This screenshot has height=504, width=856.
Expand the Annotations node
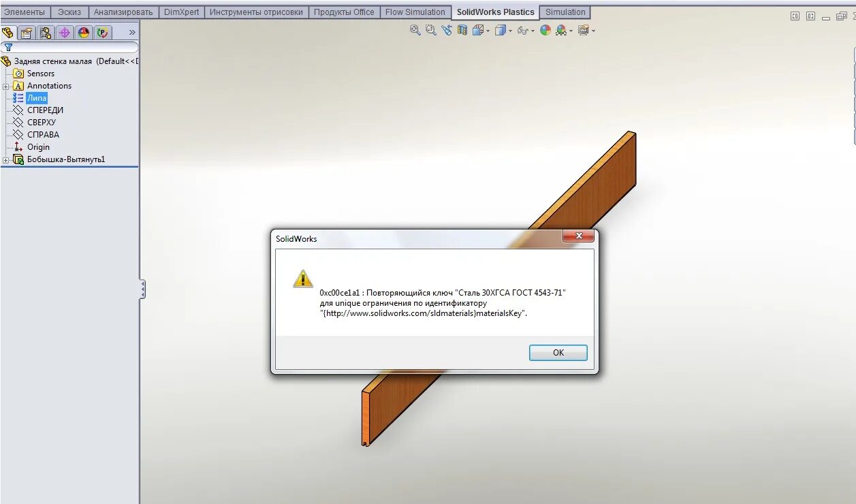tap(5, 86)
